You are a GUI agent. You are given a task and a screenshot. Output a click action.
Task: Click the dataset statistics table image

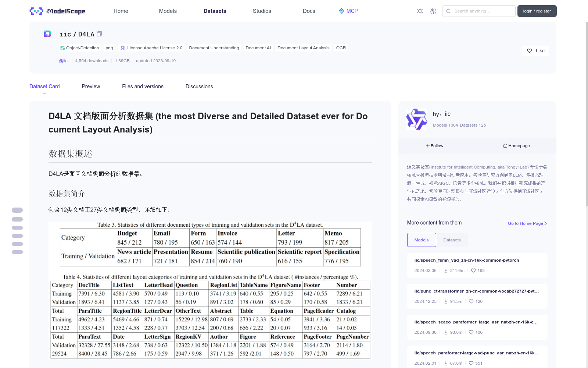210,290
